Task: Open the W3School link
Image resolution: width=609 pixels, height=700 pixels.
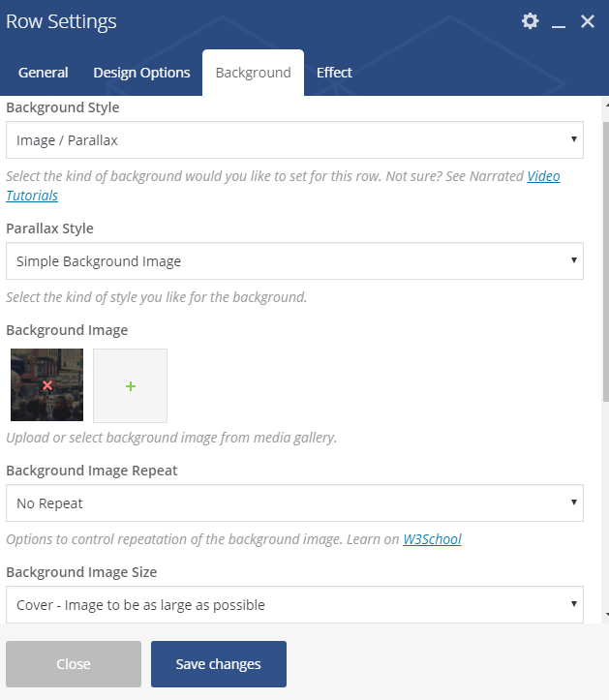Action: (432, 539)
